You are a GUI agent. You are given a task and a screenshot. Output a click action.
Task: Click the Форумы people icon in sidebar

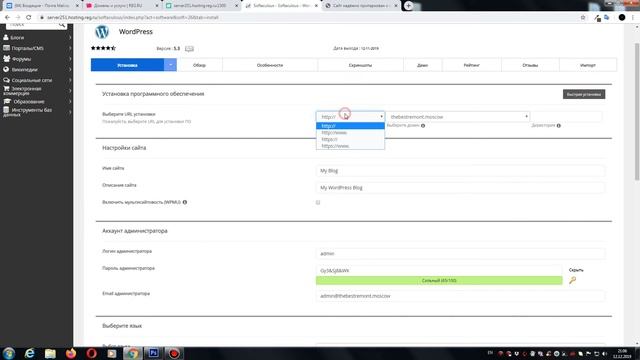(x=7, y=59)
